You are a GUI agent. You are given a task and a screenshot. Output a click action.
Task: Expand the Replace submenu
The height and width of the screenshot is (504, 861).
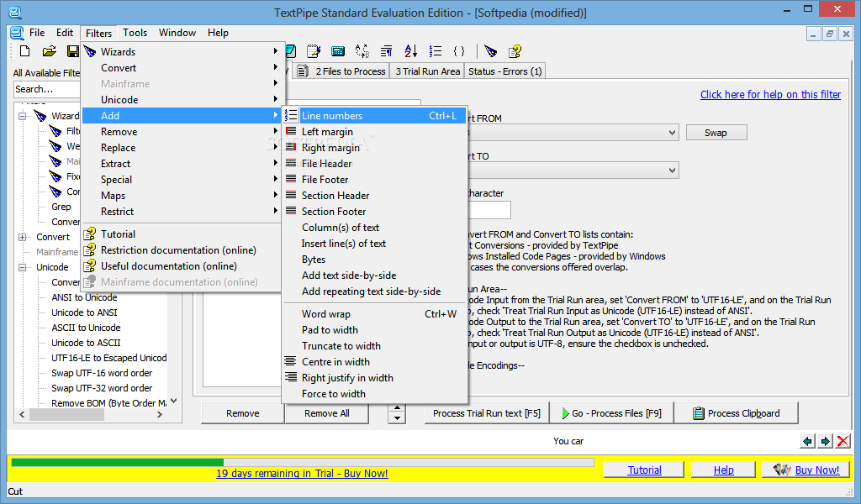click(182, 148)
